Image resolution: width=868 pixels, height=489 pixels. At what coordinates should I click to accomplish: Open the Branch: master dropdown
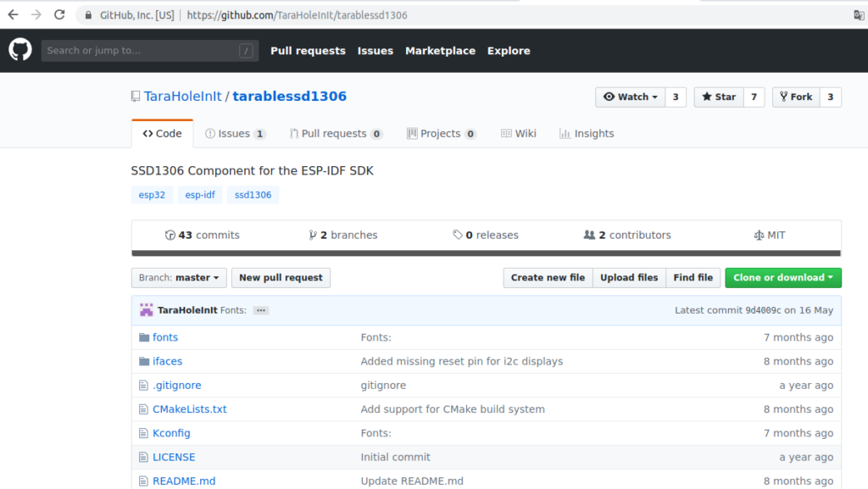[x=179, y=278]
